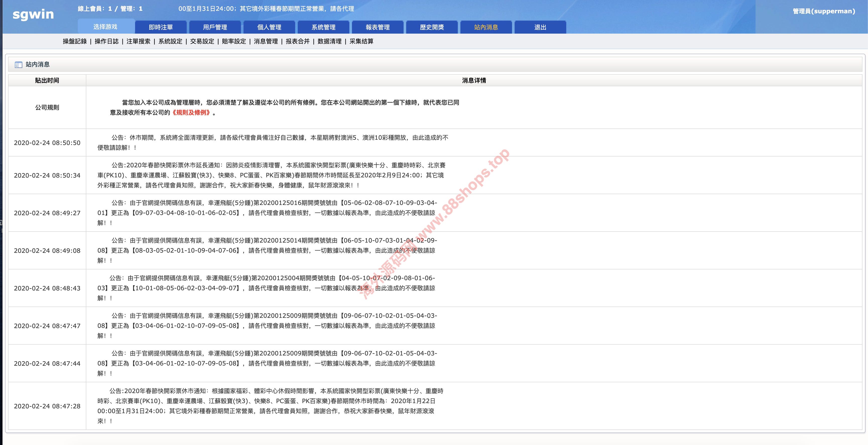Click 退出 to log out
Viewport: 868px width, 445px height.
(540, 27)
